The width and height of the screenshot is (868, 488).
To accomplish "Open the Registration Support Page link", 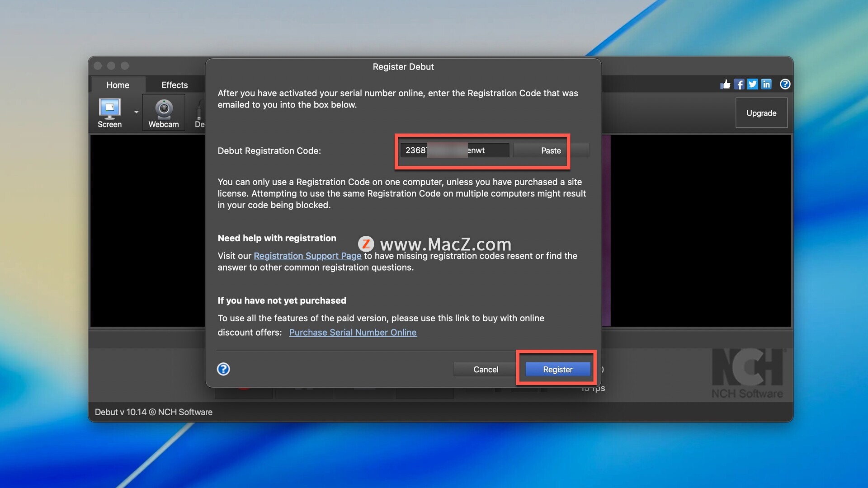I will (307, 256).
